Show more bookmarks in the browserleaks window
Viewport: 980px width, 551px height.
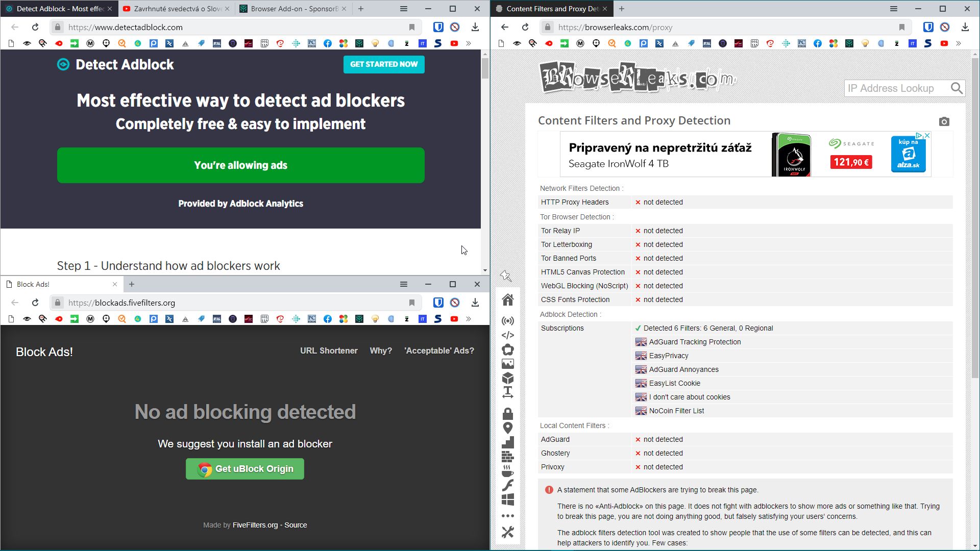tap(959, 43)
